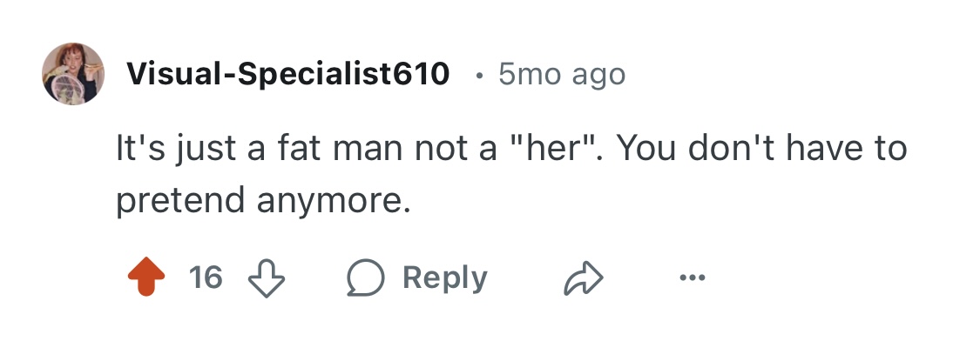Click the 5mo ago timestamp

tap(562, 75)
